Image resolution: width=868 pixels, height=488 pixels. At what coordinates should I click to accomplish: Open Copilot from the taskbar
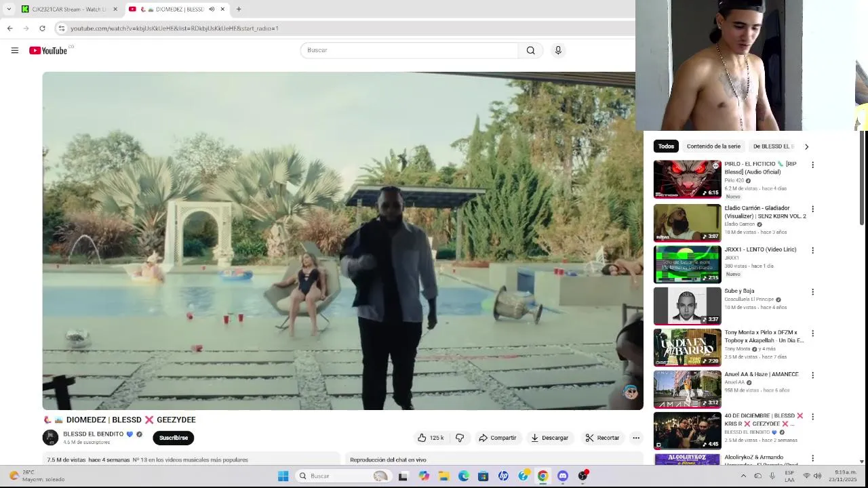point(424,476)
